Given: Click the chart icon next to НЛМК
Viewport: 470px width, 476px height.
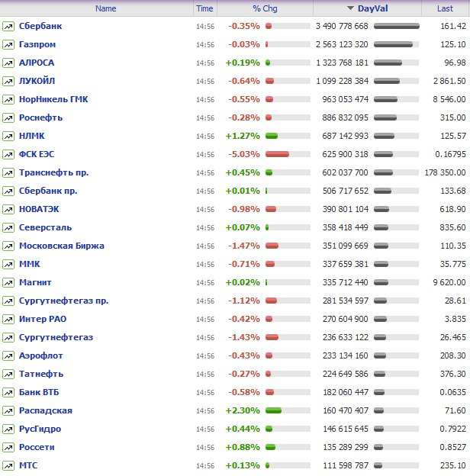Looking at the screenshot, I should [x=8, y=136].
